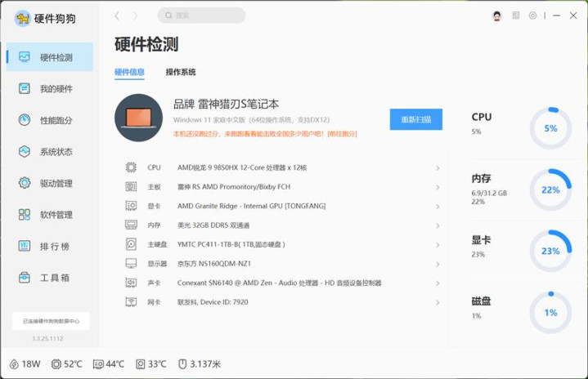Viewport: 588px width, 379px height.
Task: Click the mouse distance 3.137米 indicator
Action: (x=200, y=364)
